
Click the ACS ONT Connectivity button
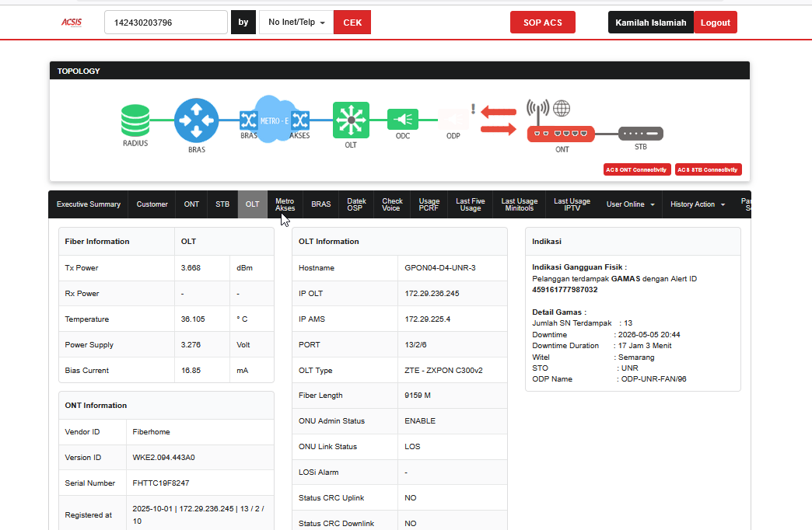[x=637, y=169]
